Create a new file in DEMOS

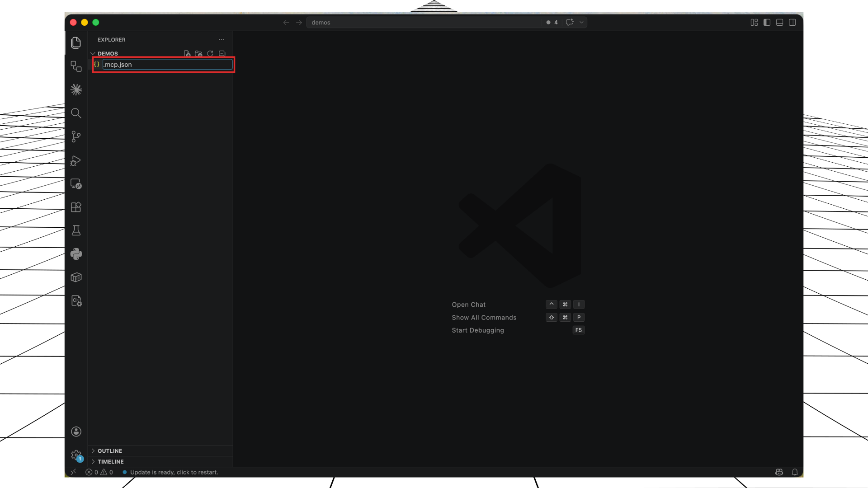pyautogui.click(x=187, y=53)
